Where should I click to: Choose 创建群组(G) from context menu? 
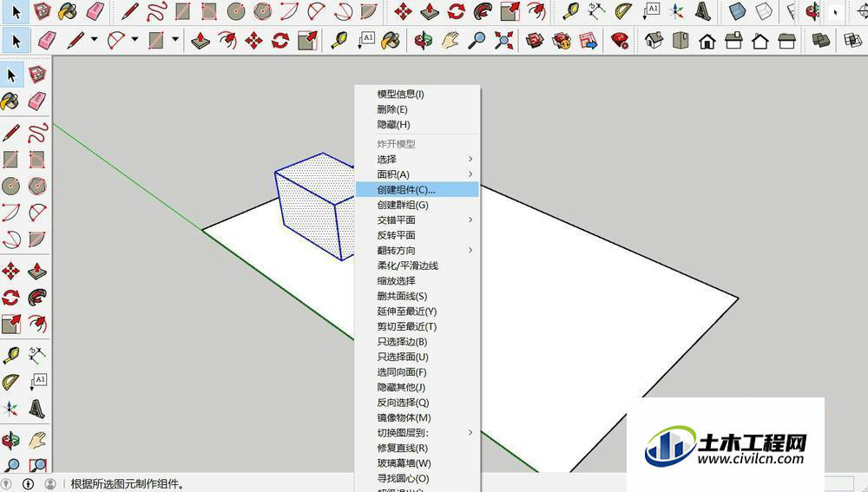tap(417, 205)
